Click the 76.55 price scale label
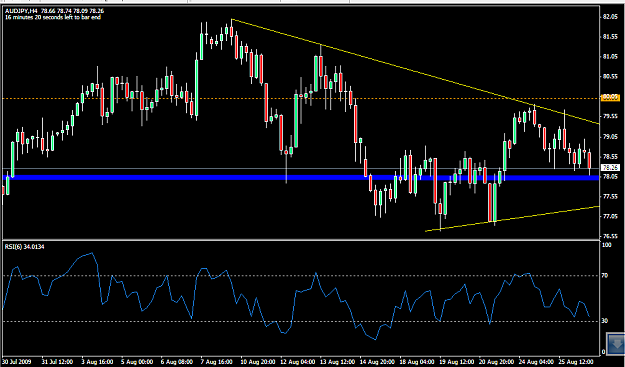Image resolution: width=625 pixels, height=367 pixels. [x=610, y=236]
